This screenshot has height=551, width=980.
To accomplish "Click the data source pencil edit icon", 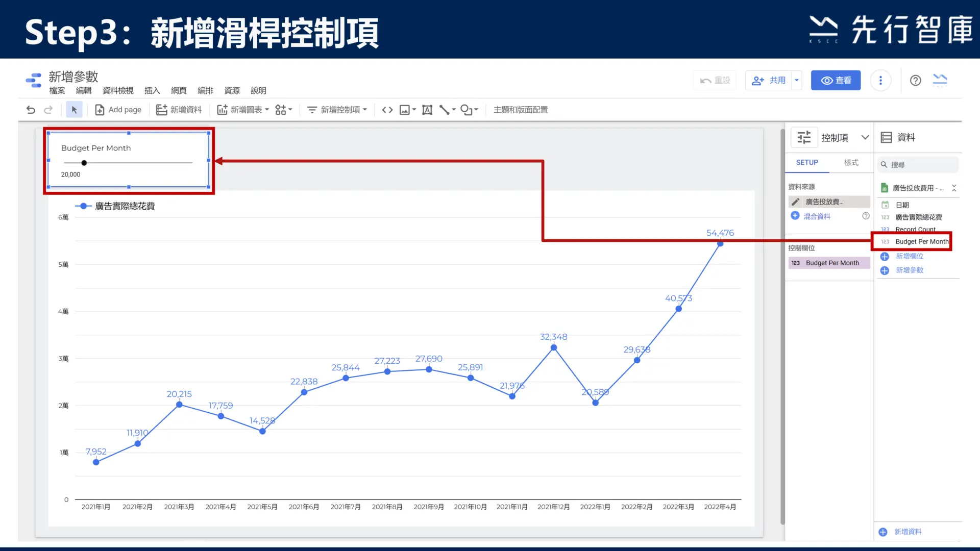I will click(x=796, y=202).
